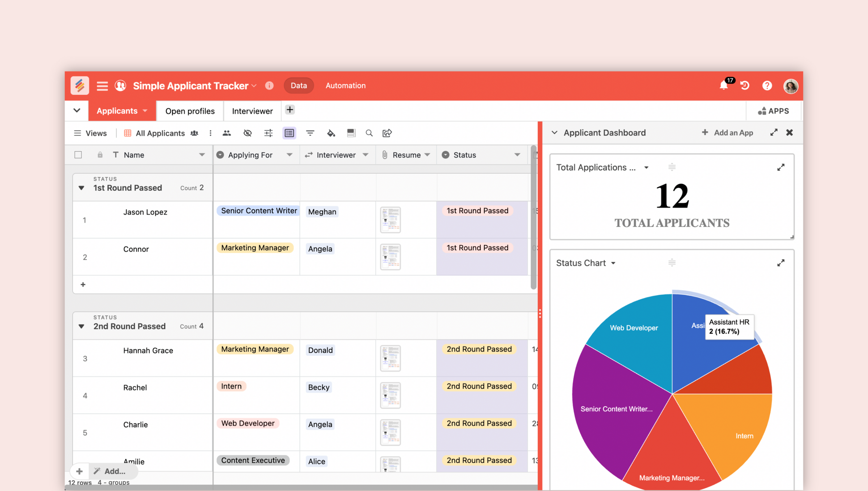Open the search icon in the toolbar
868x491 pixels.
[x=369, y=133]
